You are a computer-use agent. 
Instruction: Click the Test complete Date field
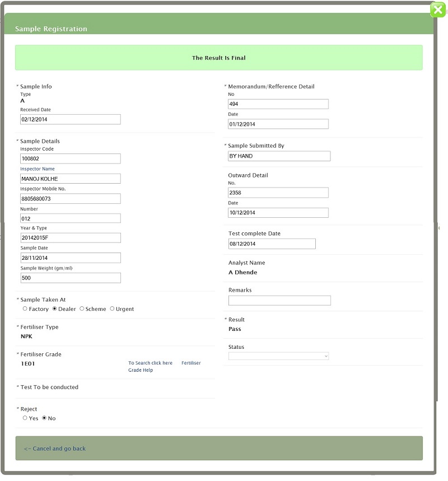click(272, 244)
